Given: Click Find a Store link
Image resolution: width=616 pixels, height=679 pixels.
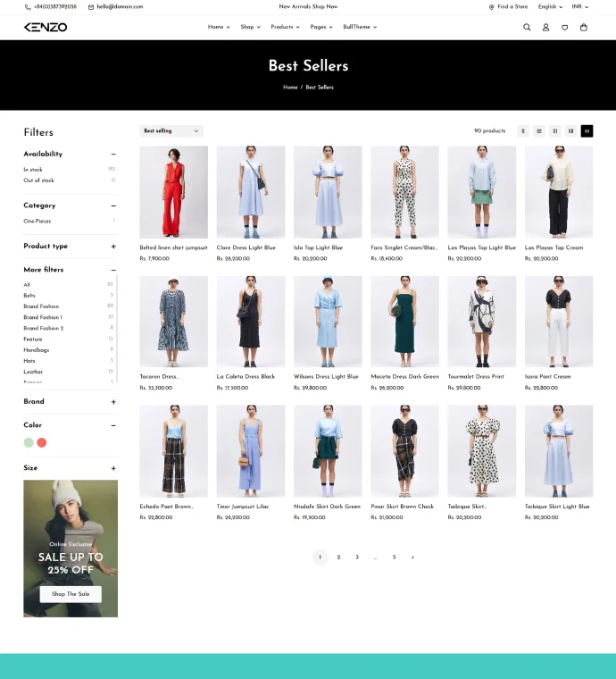Looking at the screenshot, I should point(508,6).
